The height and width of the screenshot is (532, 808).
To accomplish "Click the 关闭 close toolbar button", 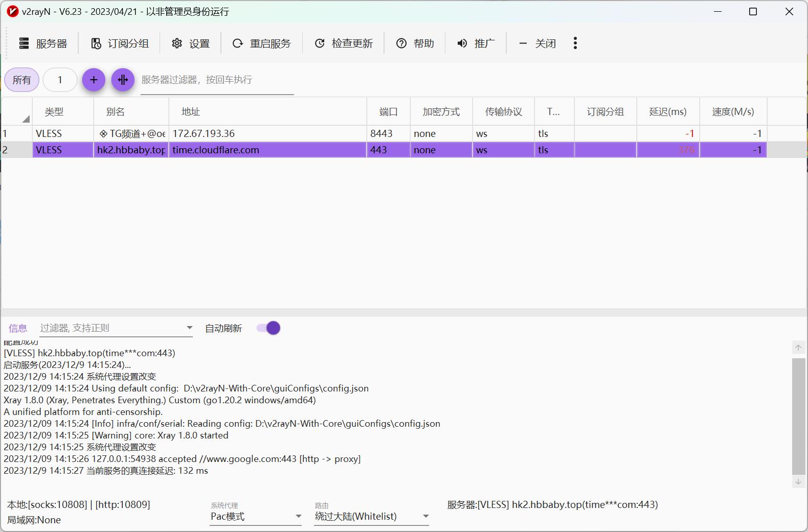I will [537, 43].
